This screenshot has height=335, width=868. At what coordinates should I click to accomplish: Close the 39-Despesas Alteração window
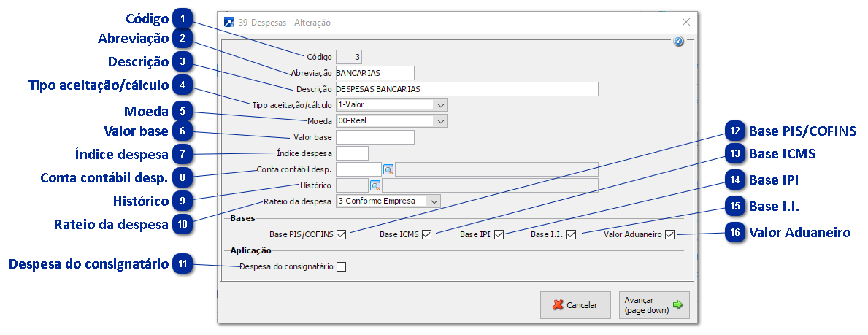tap(685, 23)
